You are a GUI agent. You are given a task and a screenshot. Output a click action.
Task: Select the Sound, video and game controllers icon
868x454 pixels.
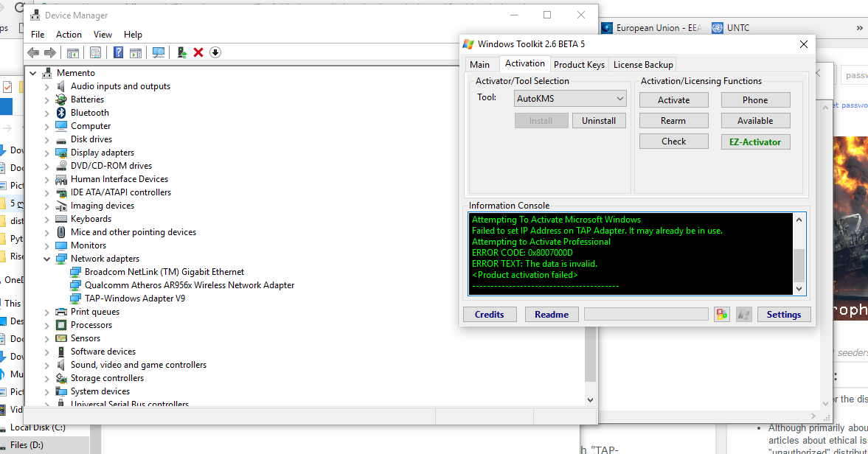(x=61, y=365)
